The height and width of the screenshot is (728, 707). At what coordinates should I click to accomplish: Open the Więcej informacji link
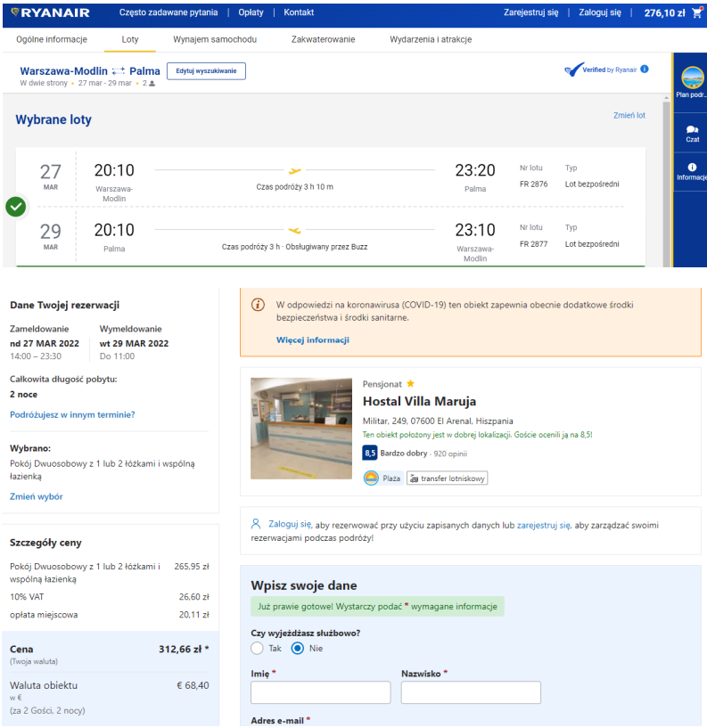(313, 339)
